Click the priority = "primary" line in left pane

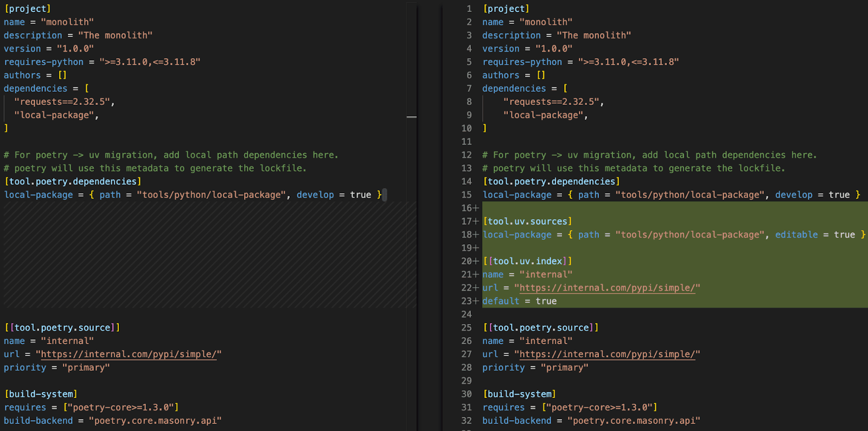(x=57, y=367)
